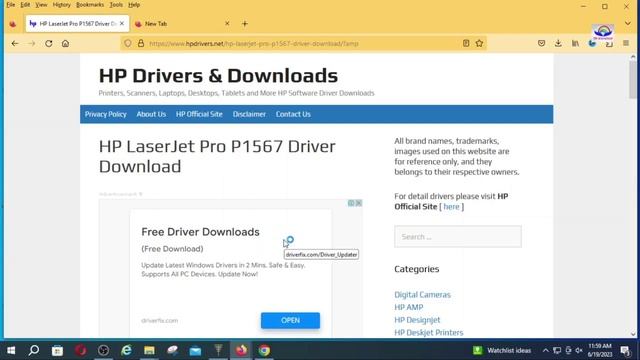Go back using the browser back arrow
This screenshot has width=640, height=360.
15,43
